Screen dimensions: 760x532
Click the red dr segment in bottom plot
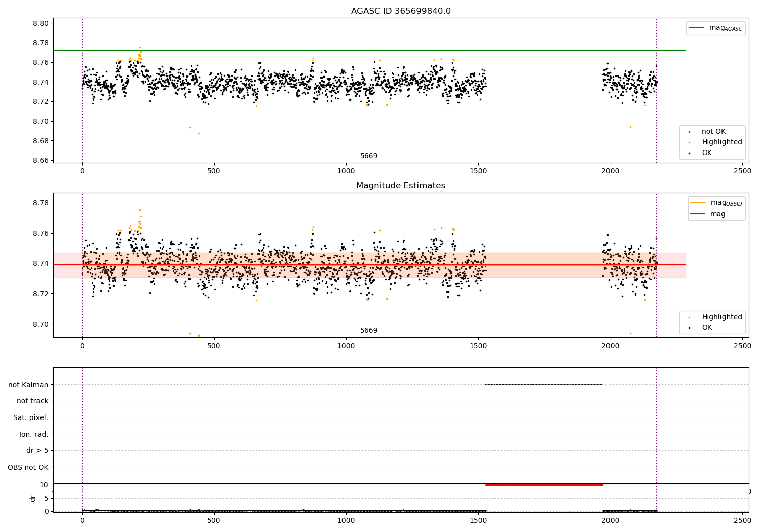544,485
